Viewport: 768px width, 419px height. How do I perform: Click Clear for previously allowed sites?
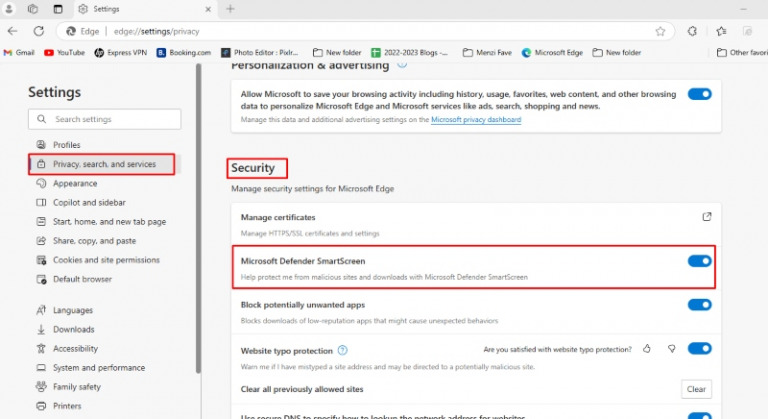tap(696, 389)
